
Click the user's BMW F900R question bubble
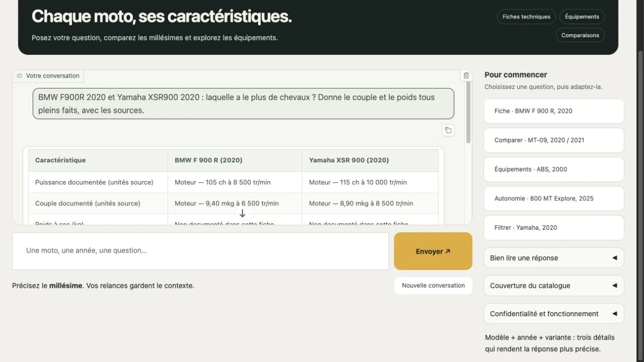(x=243, y=104)
